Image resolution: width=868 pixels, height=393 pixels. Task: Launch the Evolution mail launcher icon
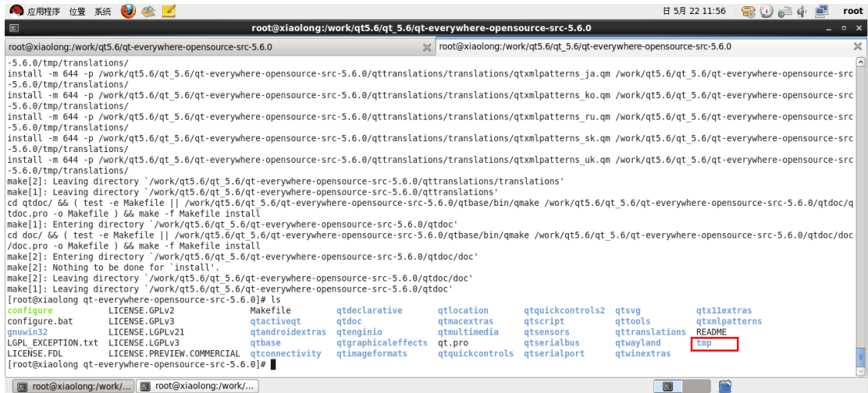(x=148, y=10)
